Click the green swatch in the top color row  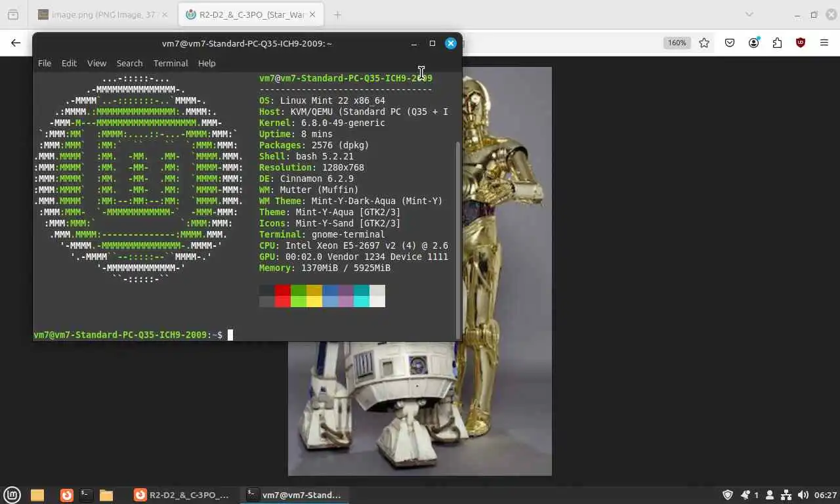pyautogui.click(x=299, y=290)
